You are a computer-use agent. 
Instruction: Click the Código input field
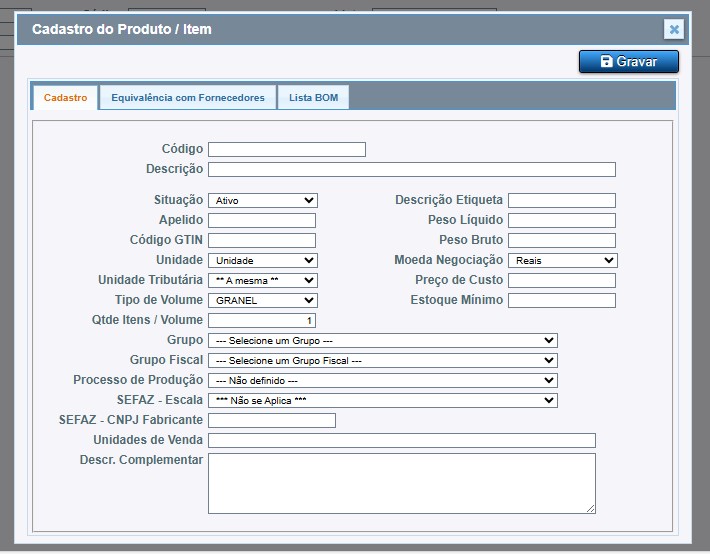(x=286, y=150)
